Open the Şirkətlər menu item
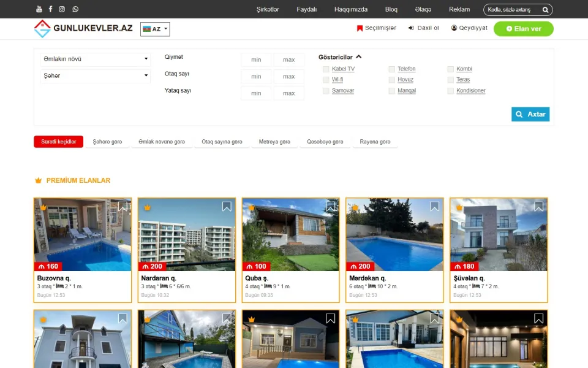The width and height of the screenshot is (588, 368). coord(268,9)
